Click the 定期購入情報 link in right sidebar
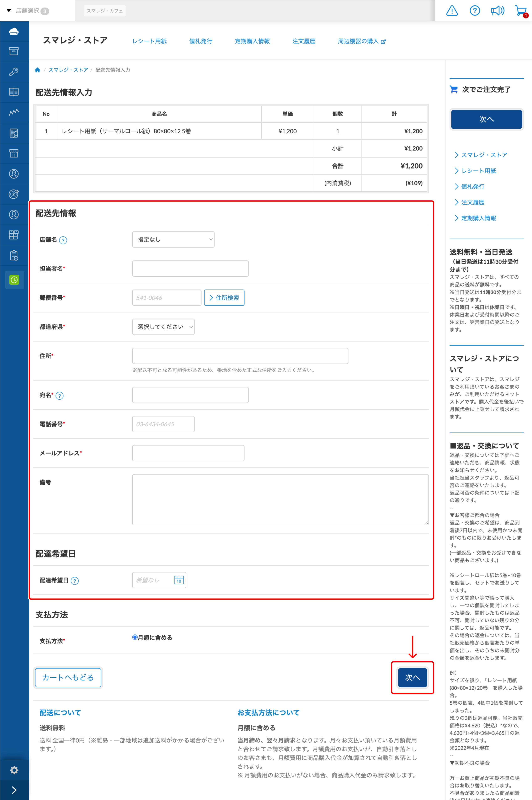This screenshot has width=532, height=800. point(478,218)
